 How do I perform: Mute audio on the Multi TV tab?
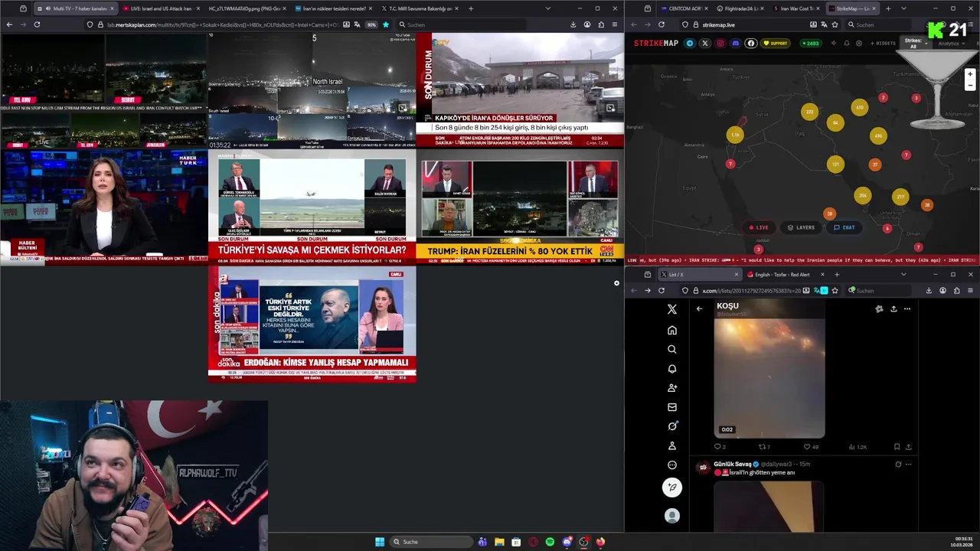click(x=48, y=8)
